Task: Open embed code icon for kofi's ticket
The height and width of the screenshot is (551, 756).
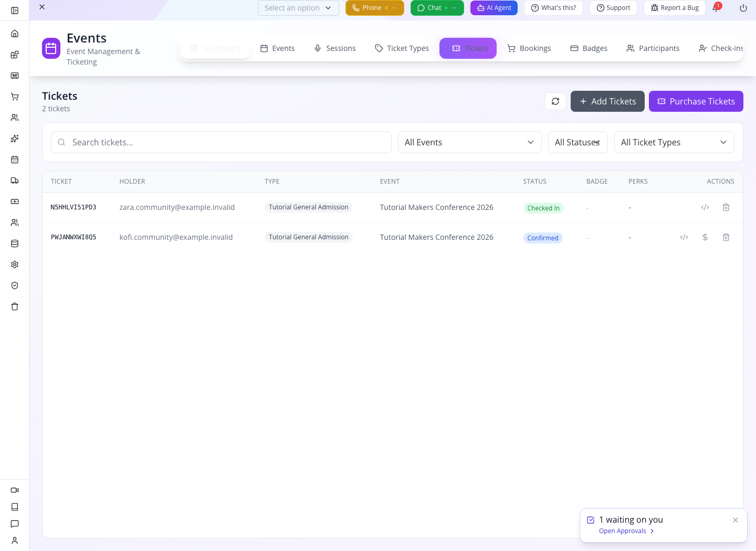Action: (x=684, y=237)
